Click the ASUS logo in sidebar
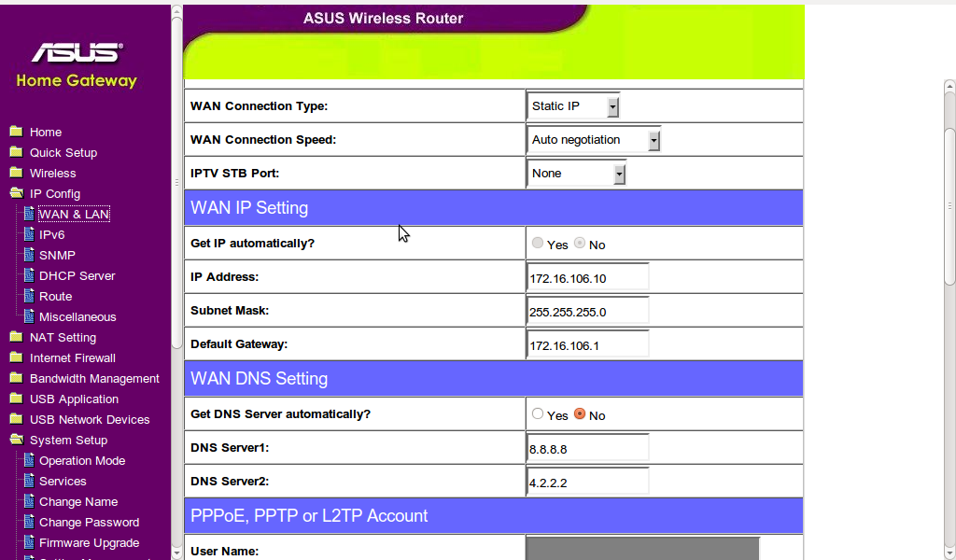This screenshot has width=956, height=560. (77, 53)
